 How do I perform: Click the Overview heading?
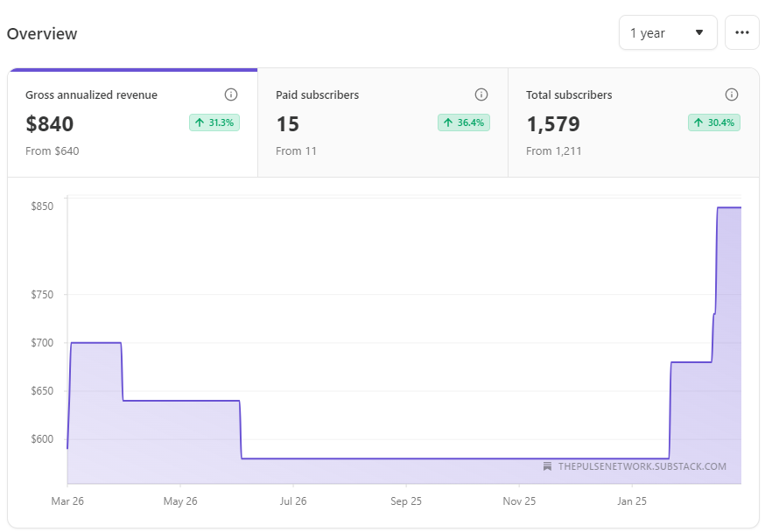(x=42, y=34)
